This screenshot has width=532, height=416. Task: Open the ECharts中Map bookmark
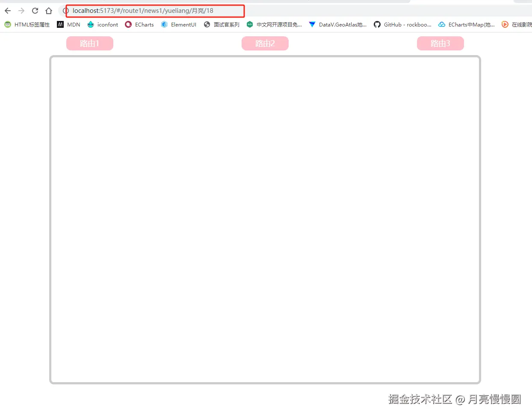click(x=467, y=25)
